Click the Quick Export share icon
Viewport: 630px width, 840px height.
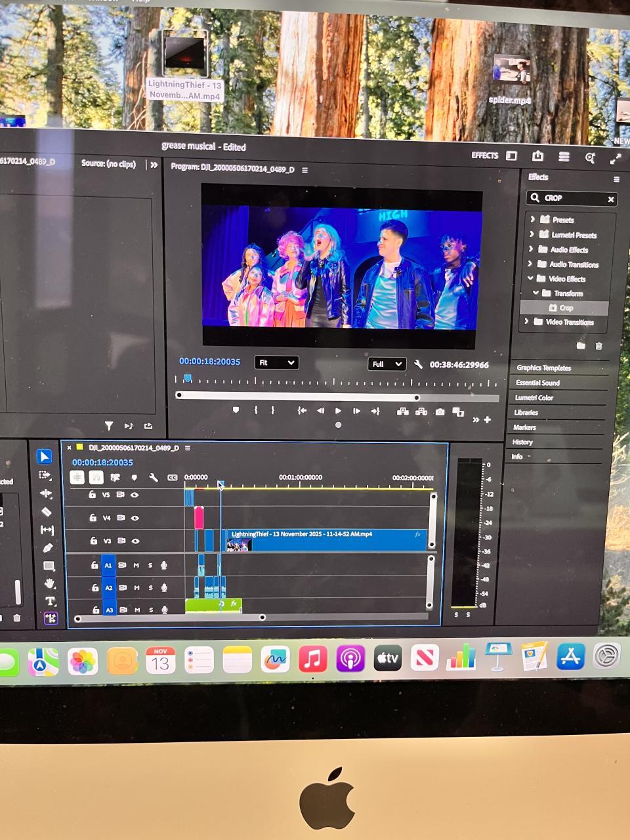[x=537, y=156]
